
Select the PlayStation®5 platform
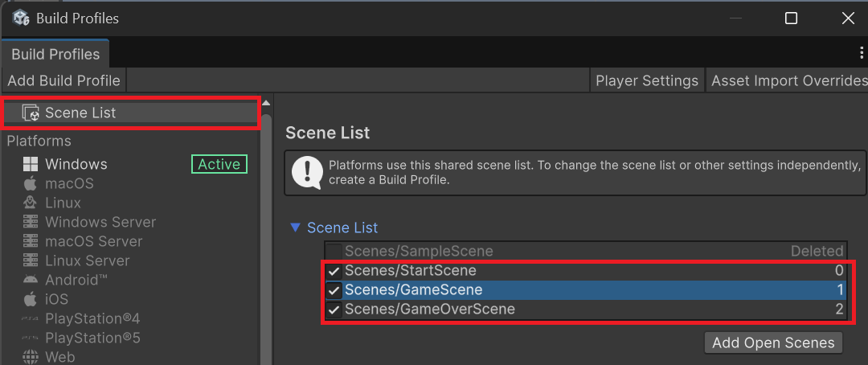click(x=93, y=338)
